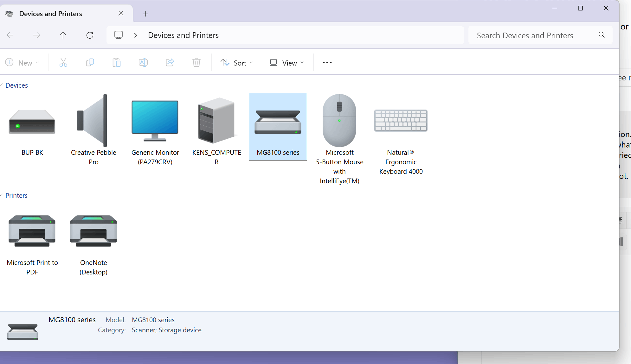631x364 pixels.
Task: Click the Cut scissors icon
Action: tap(63, 63)
